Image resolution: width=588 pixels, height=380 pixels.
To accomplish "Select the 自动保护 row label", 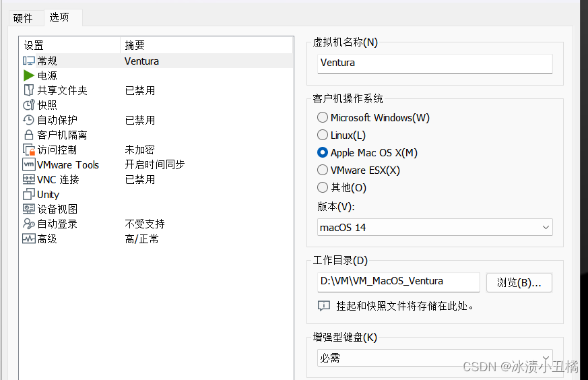I will (x=57, y=120).
